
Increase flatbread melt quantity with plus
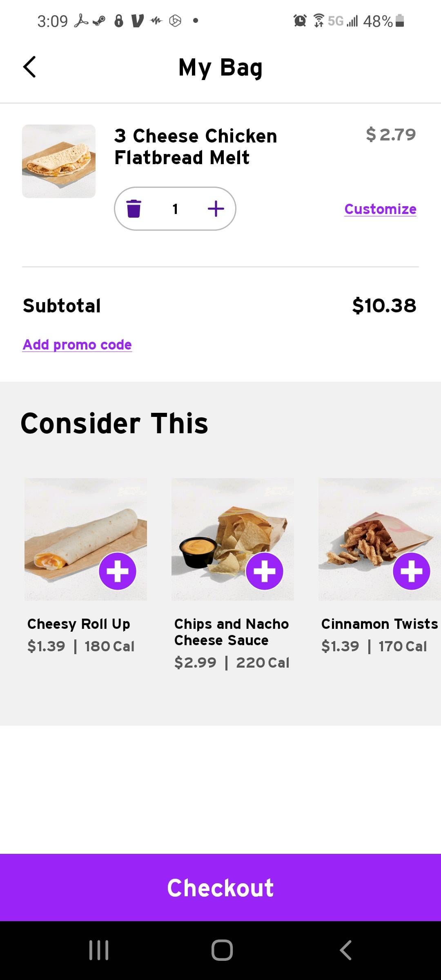tap(216, 209)
